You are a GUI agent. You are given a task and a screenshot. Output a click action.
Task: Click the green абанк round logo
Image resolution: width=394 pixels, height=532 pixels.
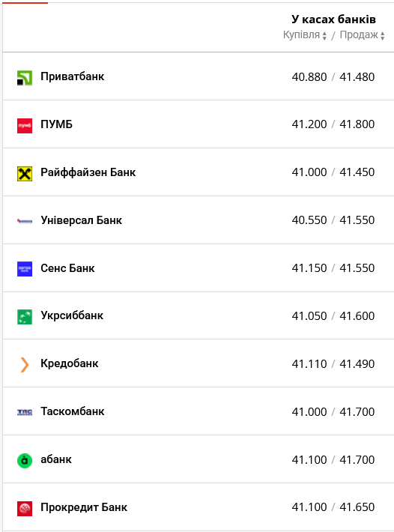[25, 461]
